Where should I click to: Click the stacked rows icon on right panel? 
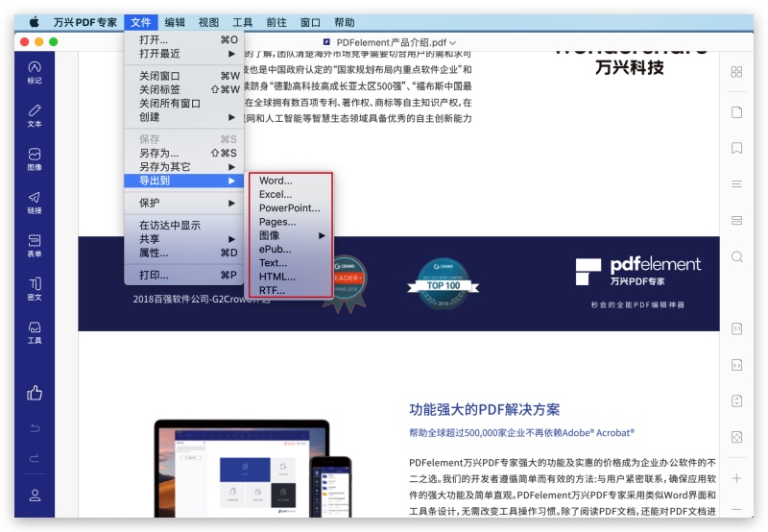[736, 221]
